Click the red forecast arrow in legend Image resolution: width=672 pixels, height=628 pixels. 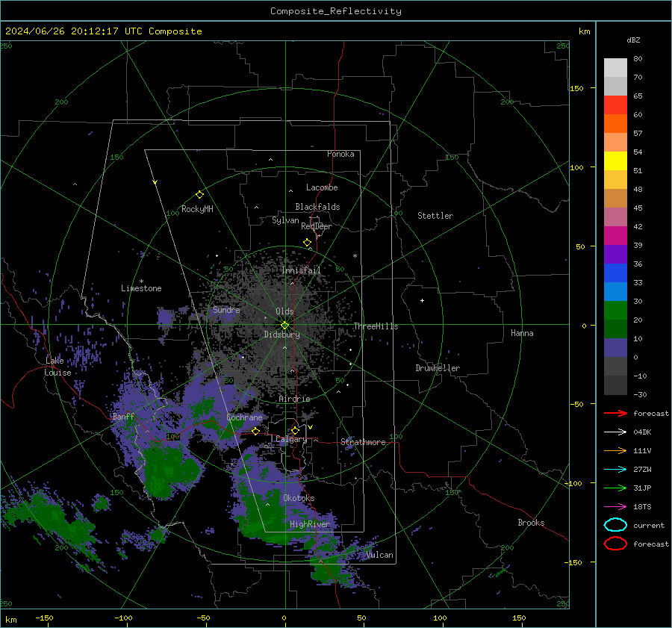tap(615, 413)
